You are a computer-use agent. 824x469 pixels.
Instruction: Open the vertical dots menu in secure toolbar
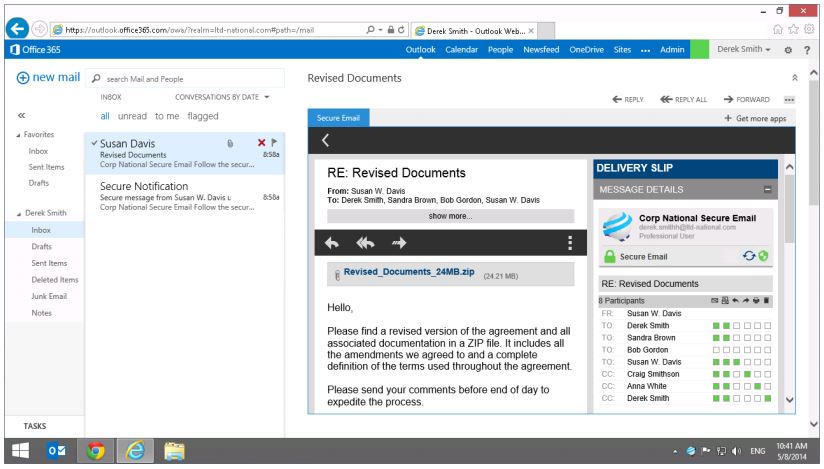570,242
